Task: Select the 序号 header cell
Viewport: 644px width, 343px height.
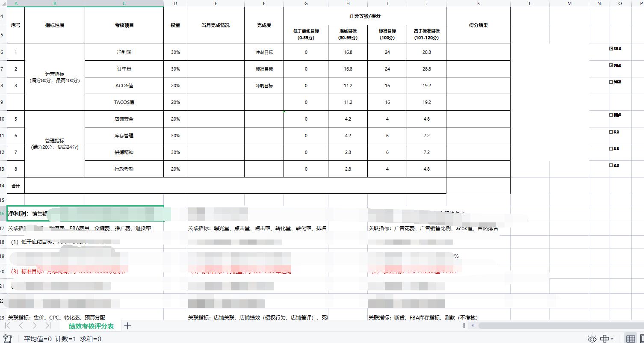Action: point(16,25)
